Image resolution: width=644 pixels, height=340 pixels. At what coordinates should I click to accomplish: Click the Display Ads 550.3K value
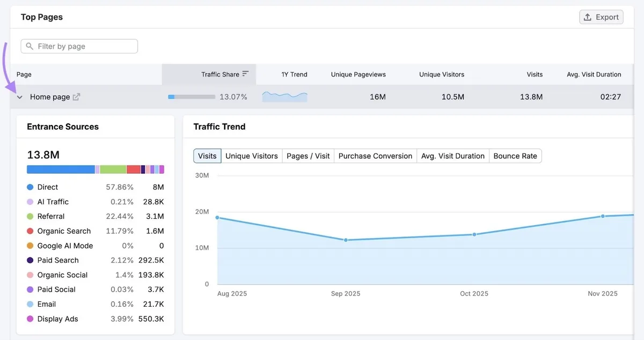pyautogui.click(x=151, y=319)
